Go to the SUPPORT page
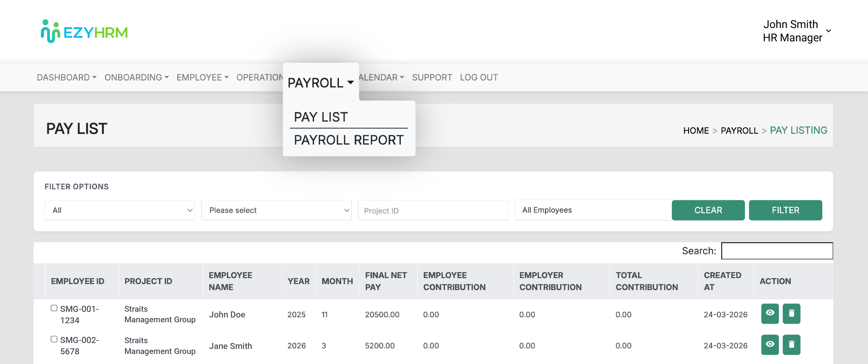Screen dimensions: 868x364 pos(432,77)
